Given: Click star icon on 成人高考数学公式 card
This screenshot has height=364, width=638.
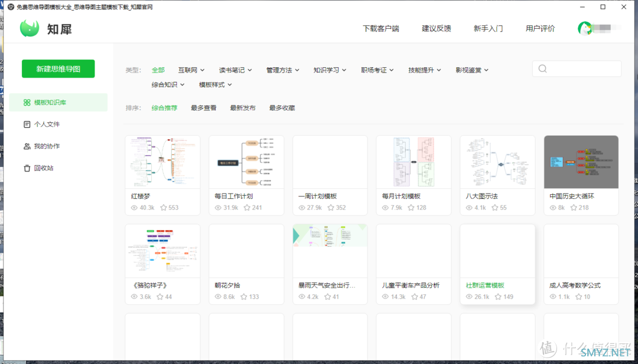Looking at the screenshot, I should [x=578, y=297].
